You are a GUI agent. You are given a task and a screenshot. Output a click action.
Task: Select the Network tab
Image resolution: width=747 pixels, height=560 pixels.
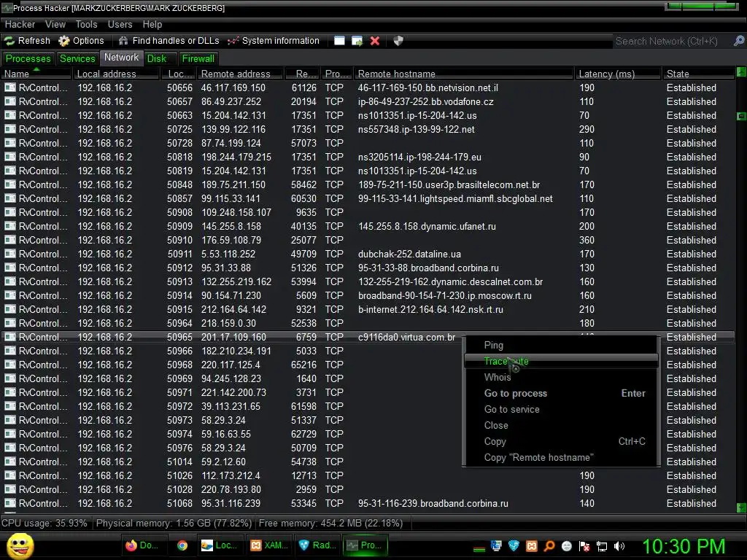(x=122, y=58)
